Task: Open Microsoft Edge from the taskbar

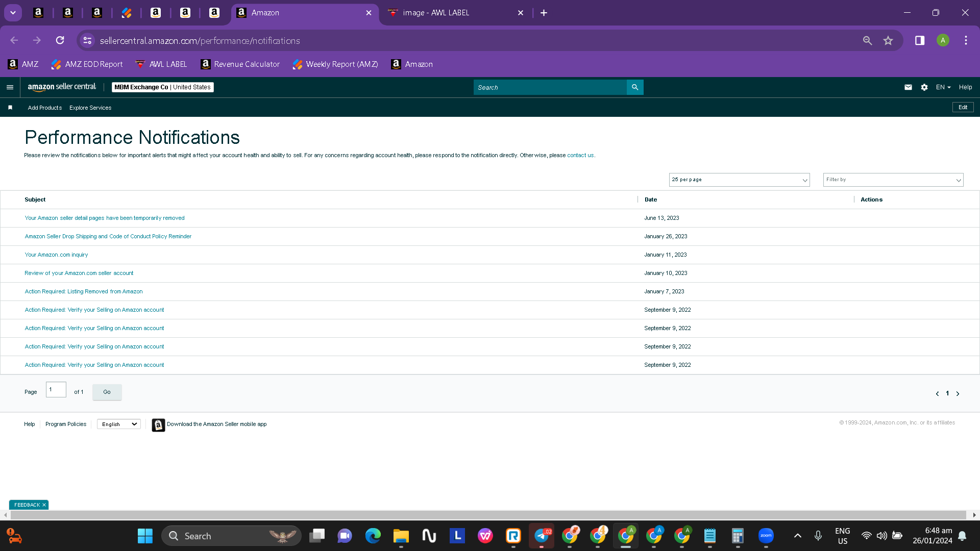Action: coord(373,536)
